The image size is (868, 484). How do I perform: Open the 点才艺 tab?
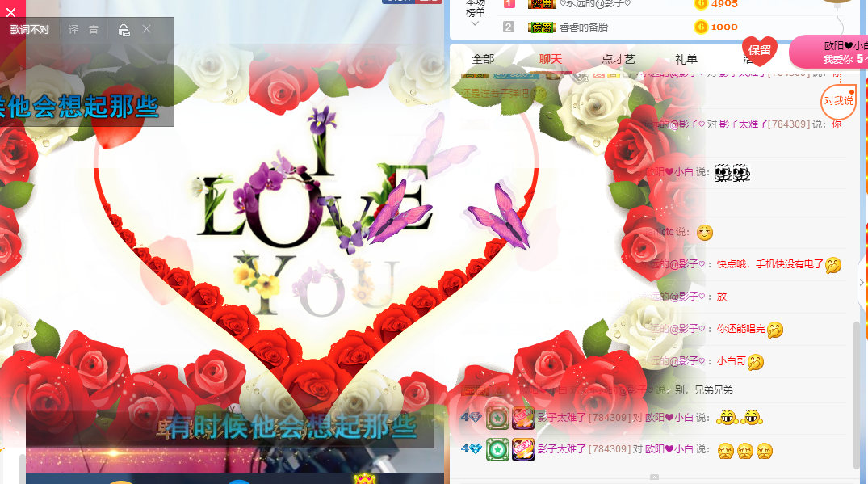click(x=618, y=59)
